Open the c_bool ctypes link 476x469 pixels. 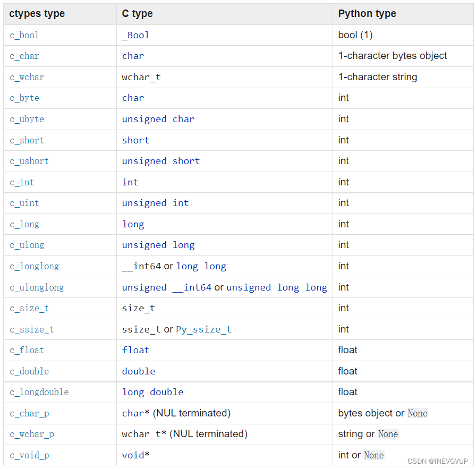tap(24, 35)
